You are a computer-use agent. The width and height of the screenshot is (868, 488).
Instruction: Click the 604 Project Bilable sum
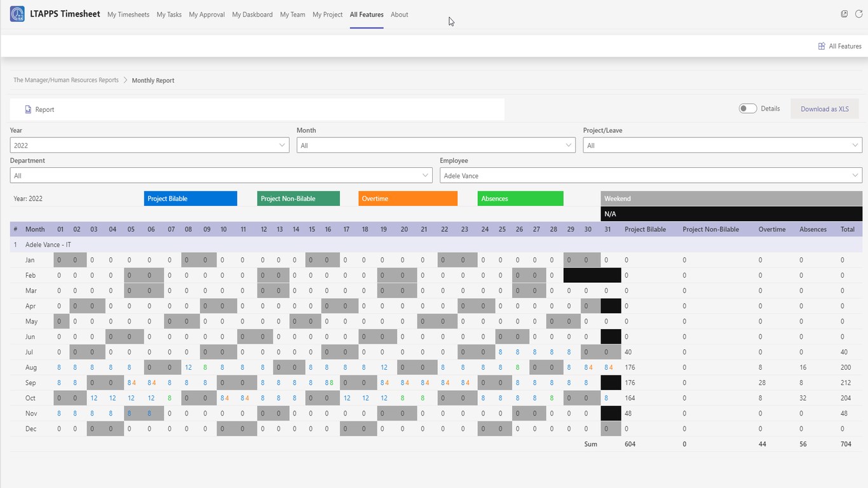click(630, 444)
